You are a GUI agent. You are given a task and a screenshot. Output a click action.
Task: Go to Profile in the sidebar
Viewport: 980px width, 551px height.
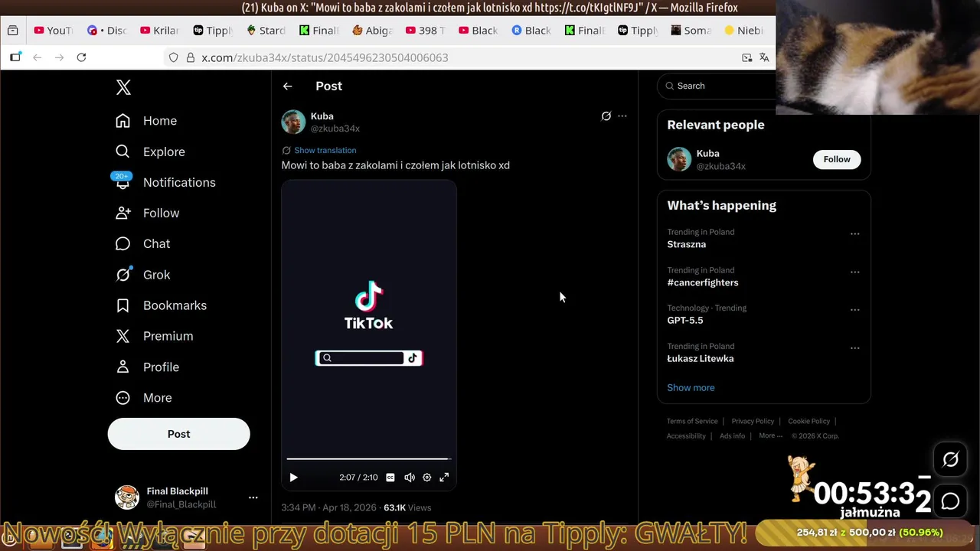point(147,367)
